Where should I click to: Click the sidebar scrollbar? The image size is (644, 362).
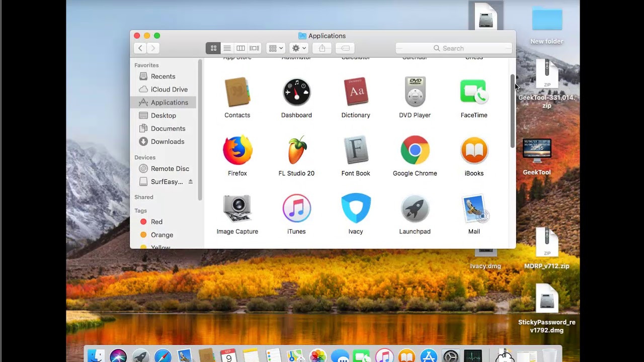[x=200, y=130]
